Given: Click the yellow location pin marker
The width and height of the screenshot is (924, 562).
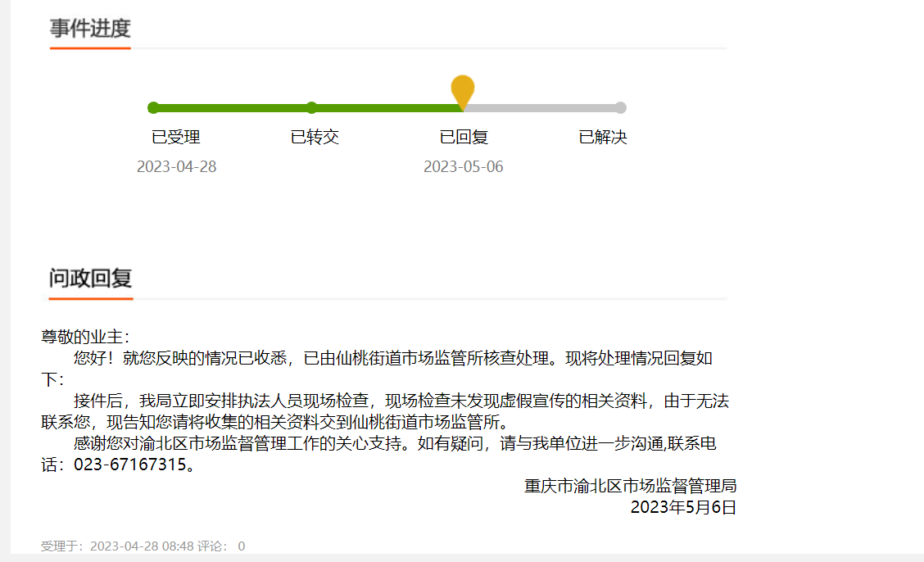Looking at the screenshot, I should point(463,92).
